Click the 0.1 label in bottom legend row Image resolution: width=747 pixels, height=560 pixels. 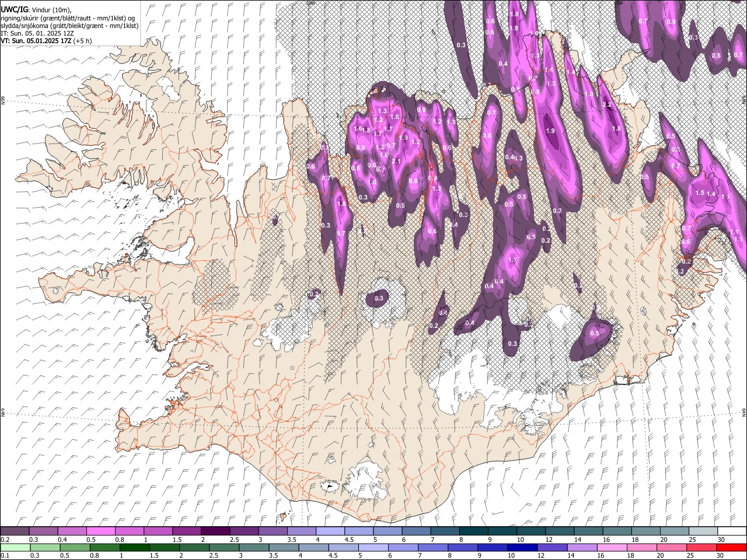click(x=4, y=555)
